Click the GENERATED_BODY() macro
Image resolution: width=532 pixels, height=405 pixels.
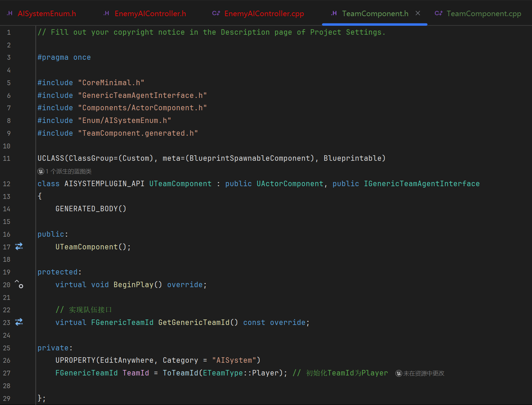pos(91,209)
